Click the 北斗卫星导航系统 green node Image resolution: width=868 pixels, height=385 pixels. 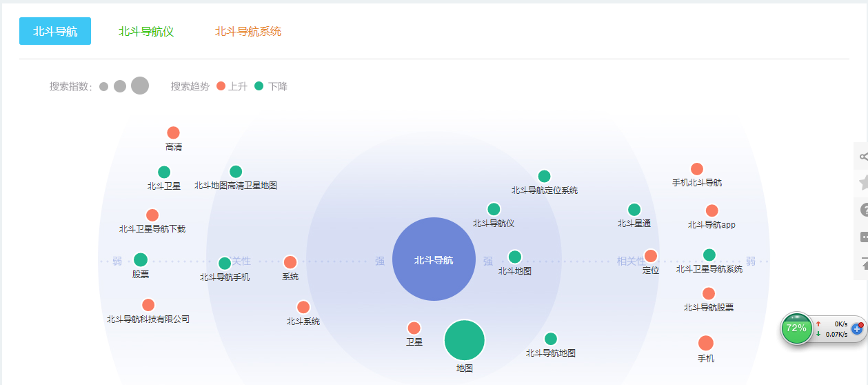(709, 255)
